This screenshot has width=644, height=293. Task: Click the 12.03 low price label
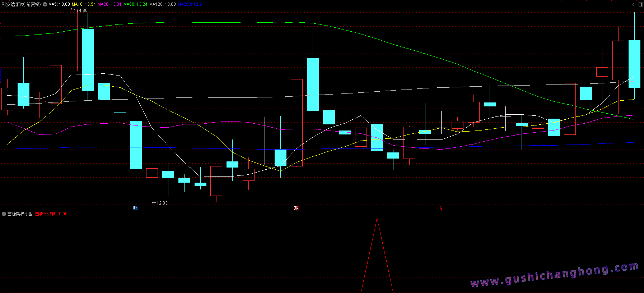pyautogui.click(x=162, y=203)
